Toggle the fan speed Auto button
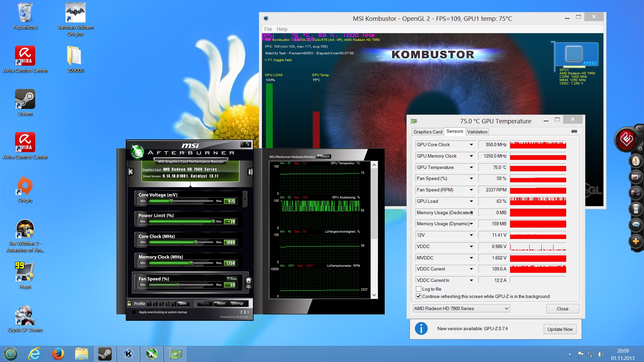 (232, 279)
